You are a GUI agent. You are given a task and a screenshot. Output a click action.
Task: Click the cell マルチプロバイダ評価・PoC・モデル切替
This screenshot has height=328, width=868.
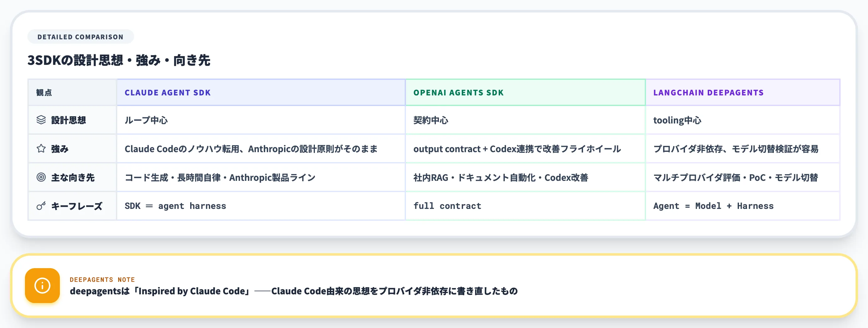pos(743,177)
